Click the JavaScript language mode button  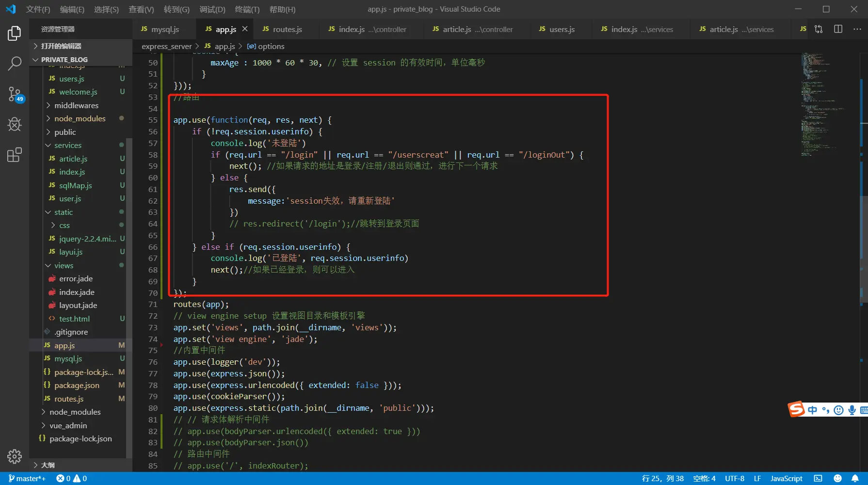pos(786,478)
